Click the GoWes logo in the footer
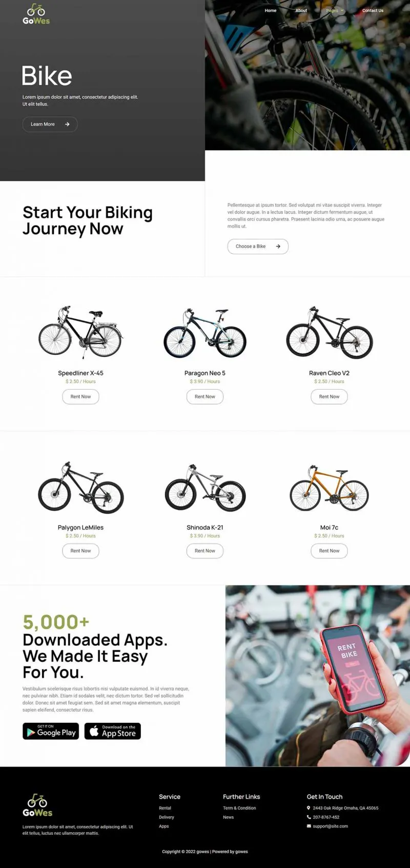The width and height of the screenshot is (410, 868). click(37, 805)
